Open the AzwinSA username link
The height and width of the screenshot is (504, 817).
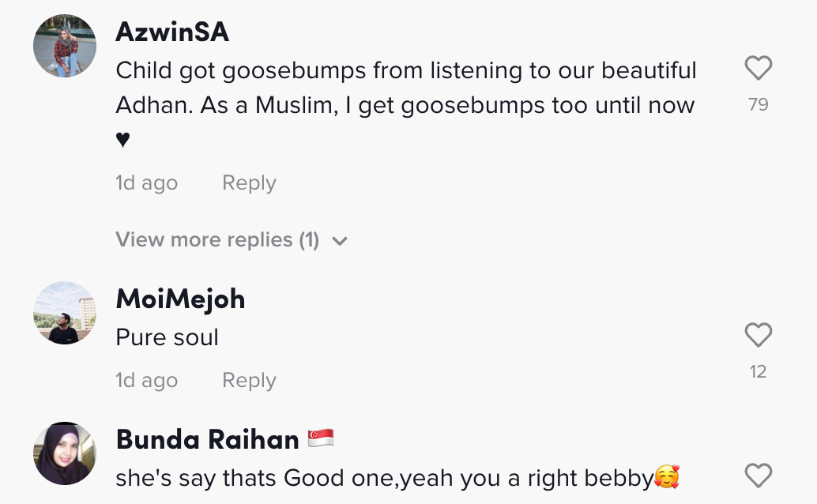[172, 32]
